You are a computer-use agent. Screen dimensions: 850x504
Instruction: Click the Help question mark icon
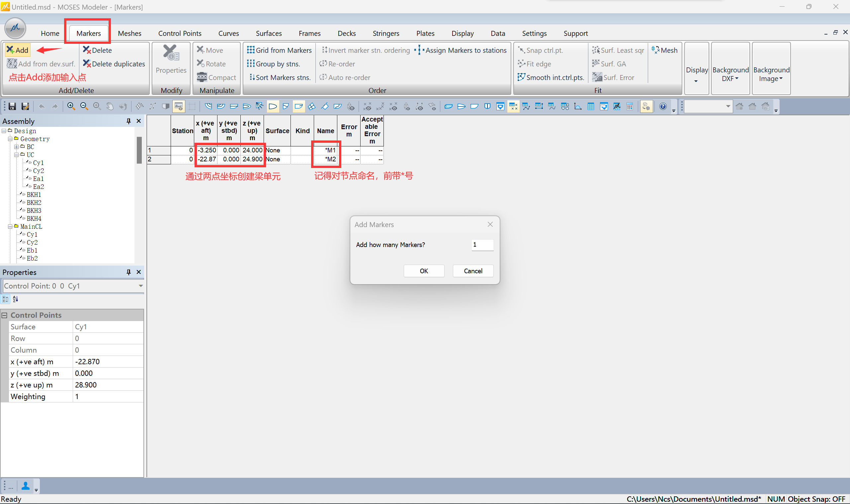coord(662,106)
